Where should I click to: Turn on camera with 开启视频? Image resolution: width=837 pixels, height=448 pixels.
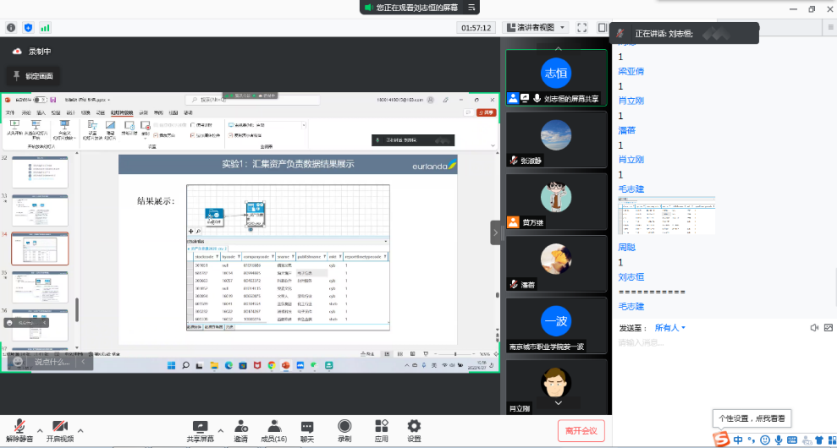click(x=60, y=431)
